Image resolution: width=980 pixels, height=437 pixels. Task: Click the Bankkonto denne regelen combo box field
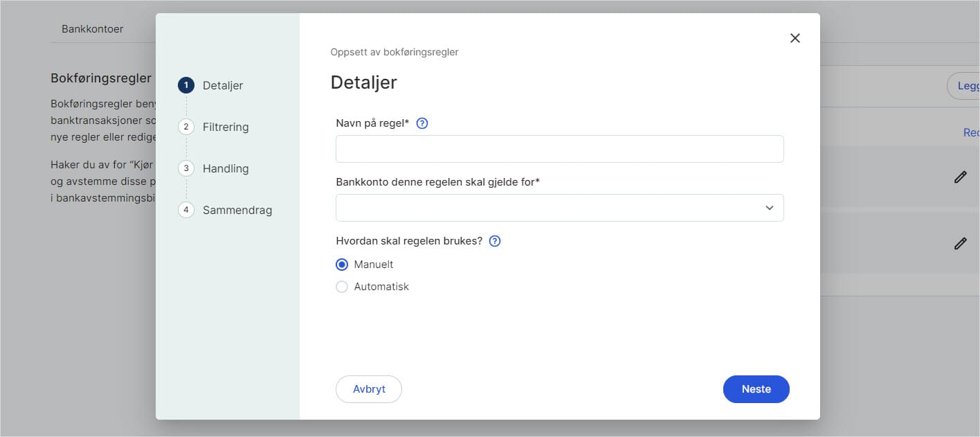click(560, 208)
